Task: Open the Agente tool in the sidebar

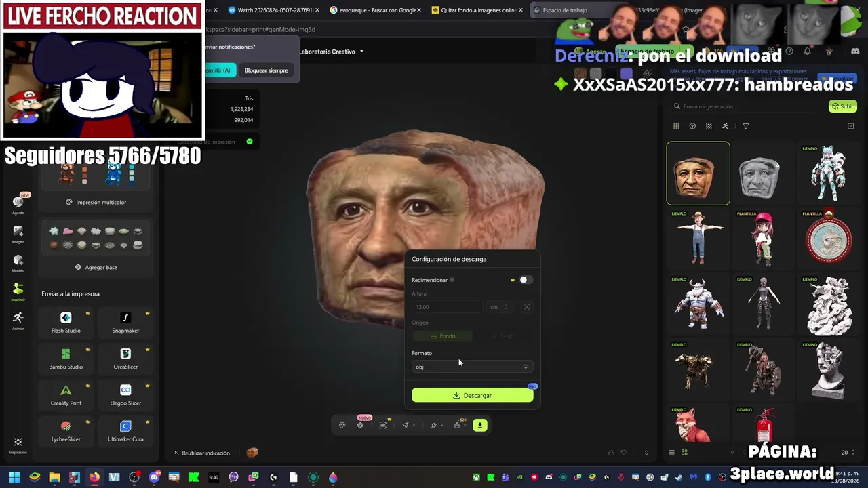Action: (x=18, y=204)
